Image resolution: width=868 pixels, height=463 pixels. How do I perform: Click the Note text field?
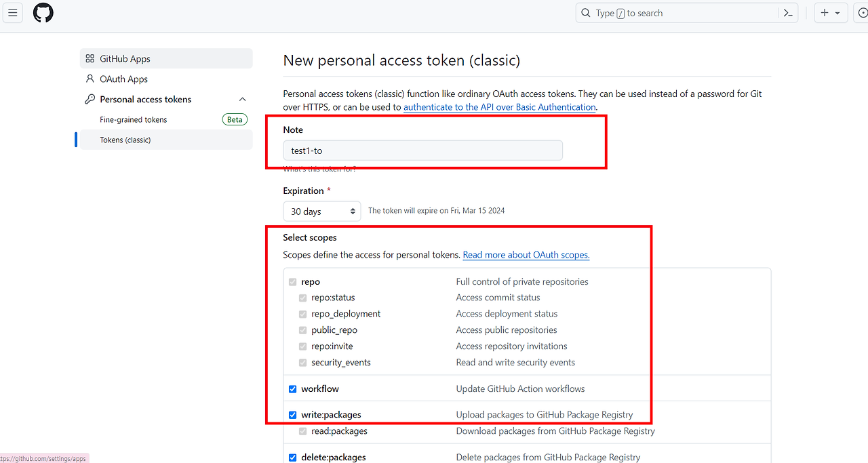422,150
